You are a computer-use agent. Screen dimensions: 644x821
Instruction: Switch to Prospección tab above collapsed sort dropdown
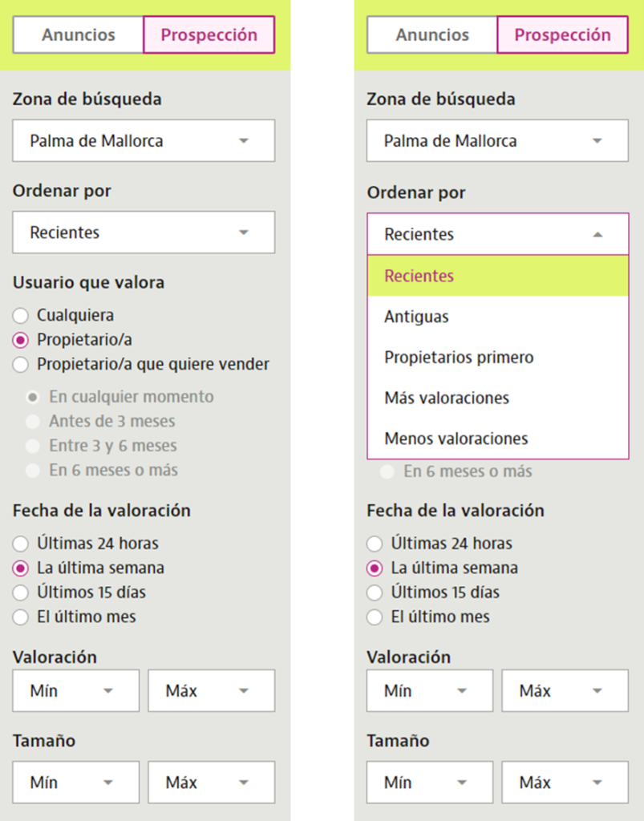[x=209, y=35]
